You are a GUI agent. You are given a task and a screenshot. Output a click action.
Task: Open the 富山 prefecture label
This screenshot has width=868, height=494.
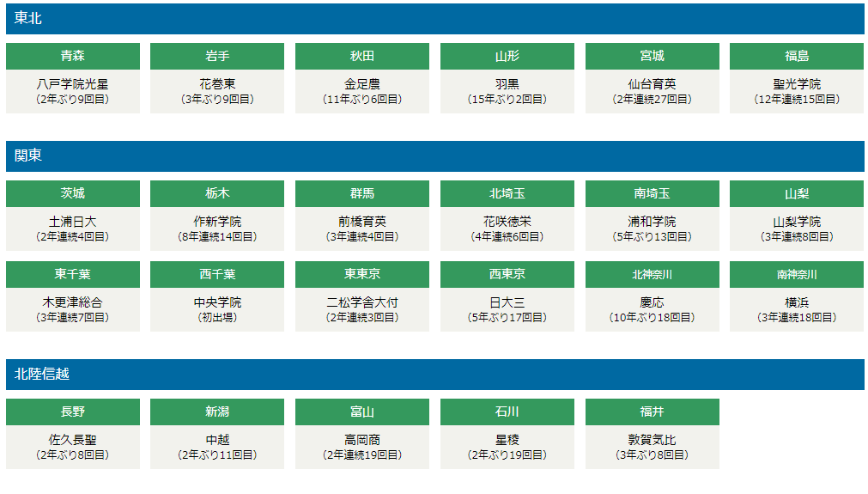point(362,412)
